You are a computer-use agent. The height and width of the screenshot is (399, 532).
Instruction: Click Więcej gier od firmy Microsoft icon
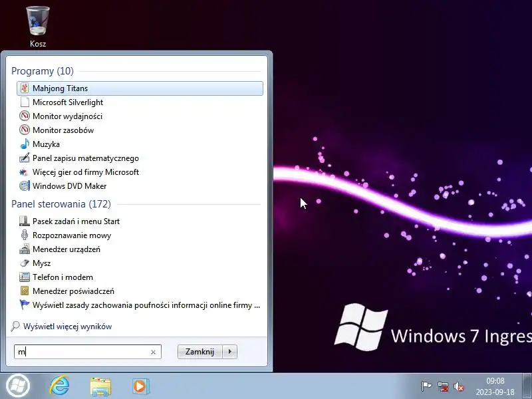point(25,172)
